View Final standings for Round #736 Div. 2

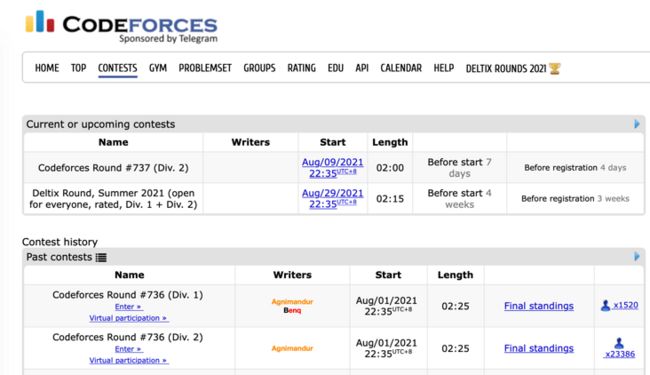[x=538, y=348]
